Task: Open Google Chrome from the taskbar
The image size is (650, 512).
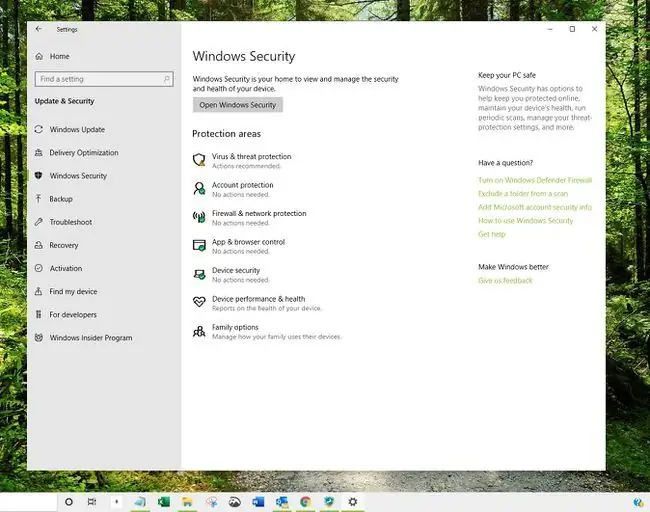Action: click(306, 502)
